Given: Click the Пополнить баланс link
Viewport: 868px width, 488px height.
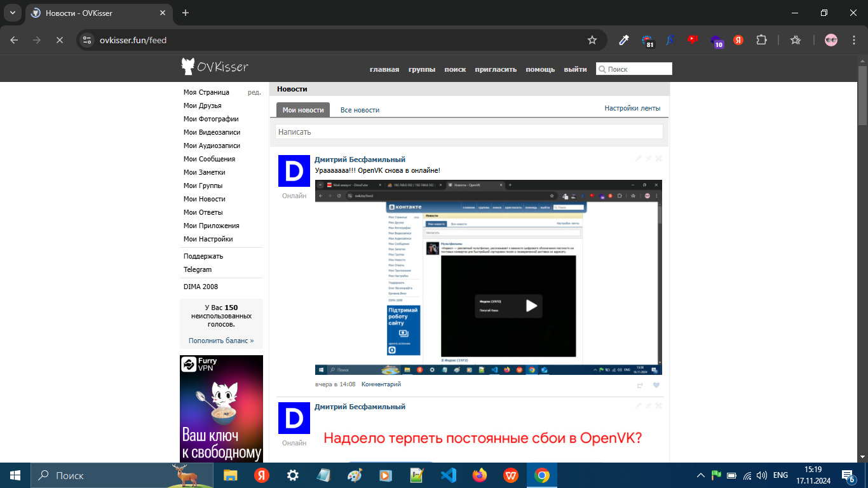Looking at the screenshot, I should (x=220, y=341).
